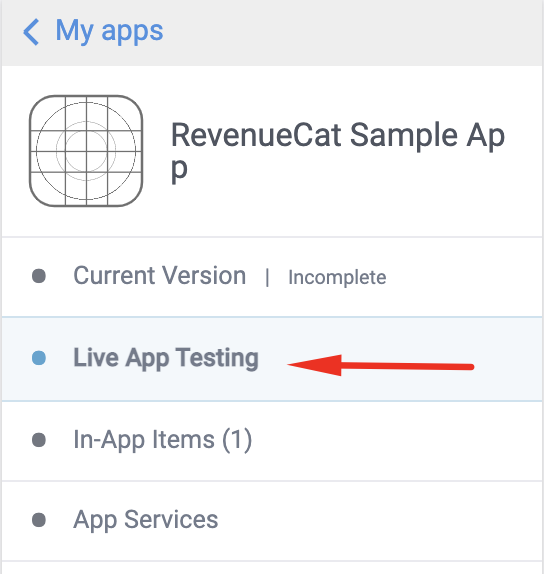Click the gray header bar behind My apps
The image size is (544, 574).
click(x=272, y=33)
